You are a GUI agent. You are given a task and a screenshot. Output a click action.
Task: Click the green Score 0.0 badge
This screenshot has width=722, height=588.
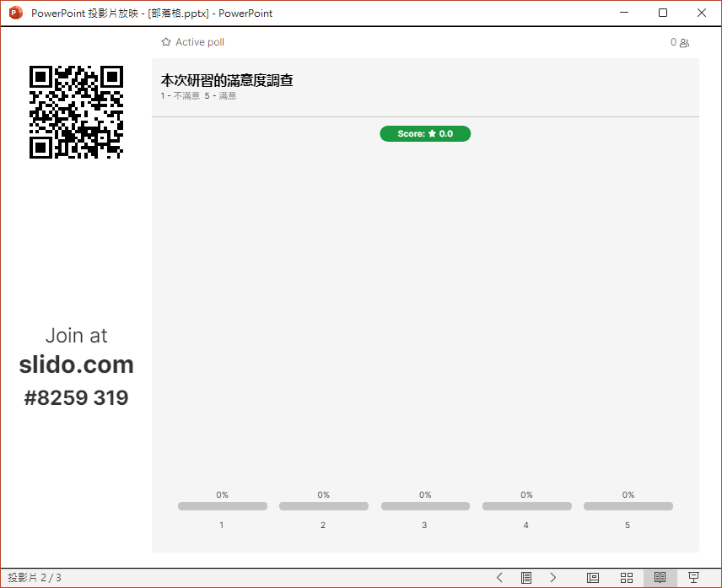[425, 133]
